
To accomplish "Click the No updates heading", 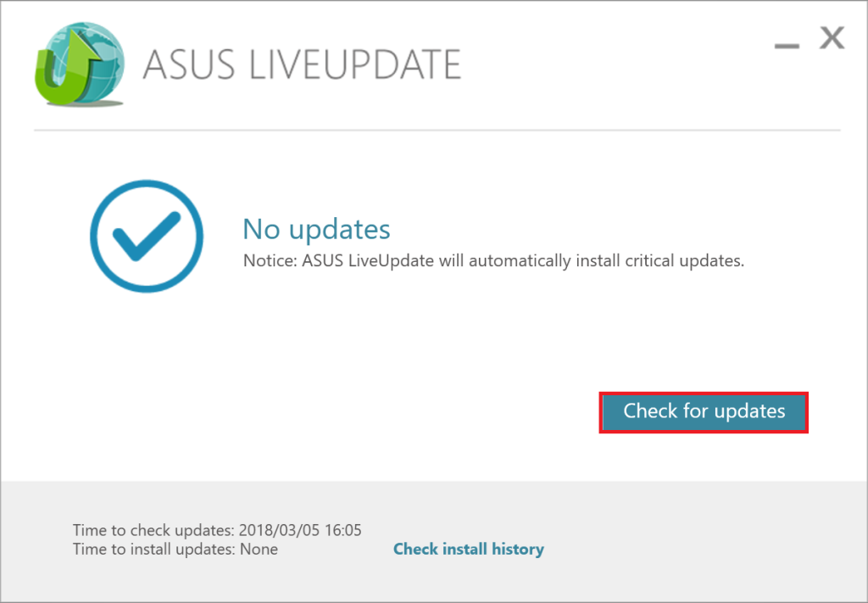I will click(315, 229).
